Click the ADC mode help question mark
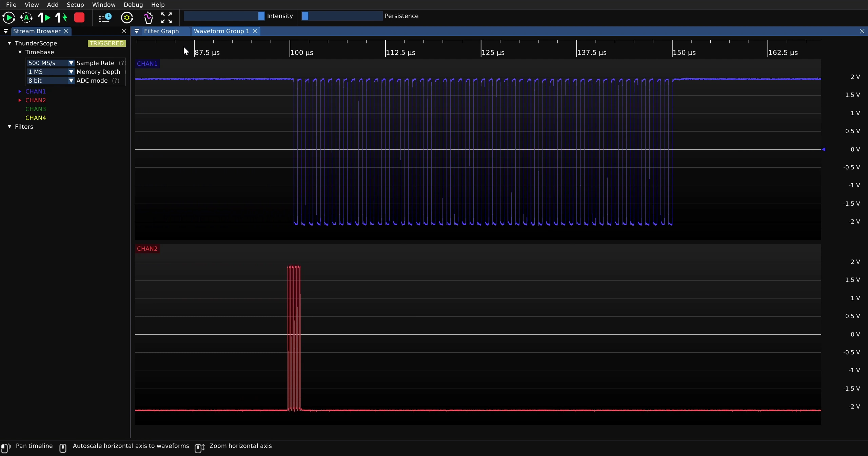The image size is (868, 456). click(116, 81)
